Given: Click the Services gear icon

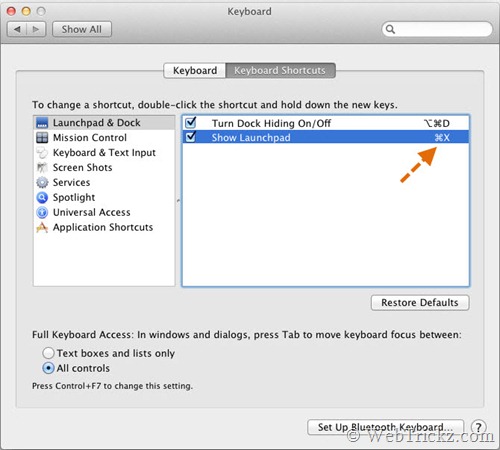Looking at the screenshot, I should click(x=42, y=182).
